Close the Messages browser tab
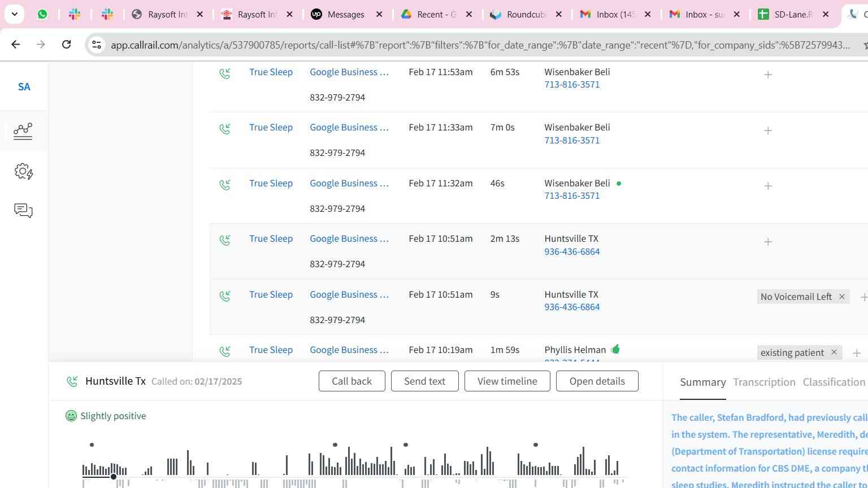 click(379, 14)
